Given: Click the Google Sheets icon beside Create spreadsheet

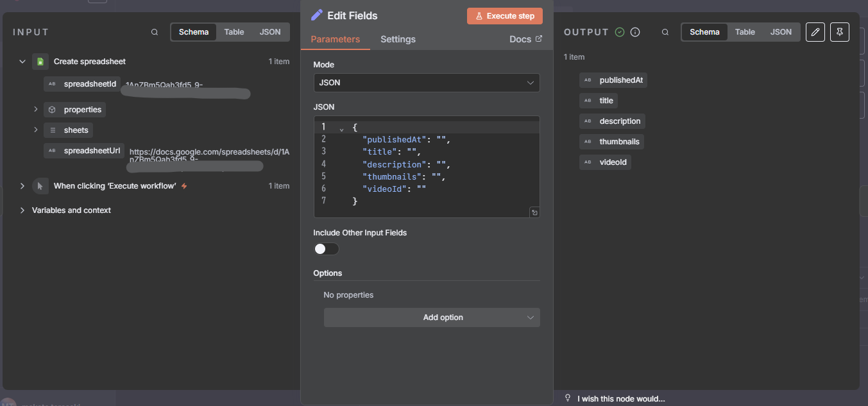Looking at the screenshot, I should [x=40, y=62].
